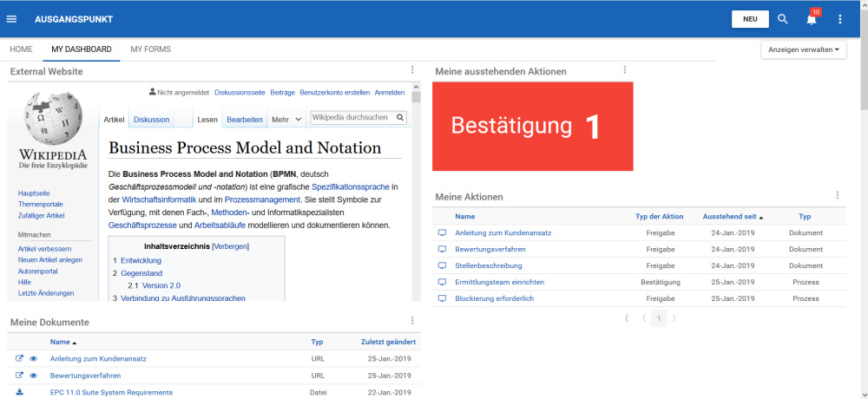Screen dimensions: 868x399
Task: Open the hamburger navigation menu
Action: tap(11, 19)
